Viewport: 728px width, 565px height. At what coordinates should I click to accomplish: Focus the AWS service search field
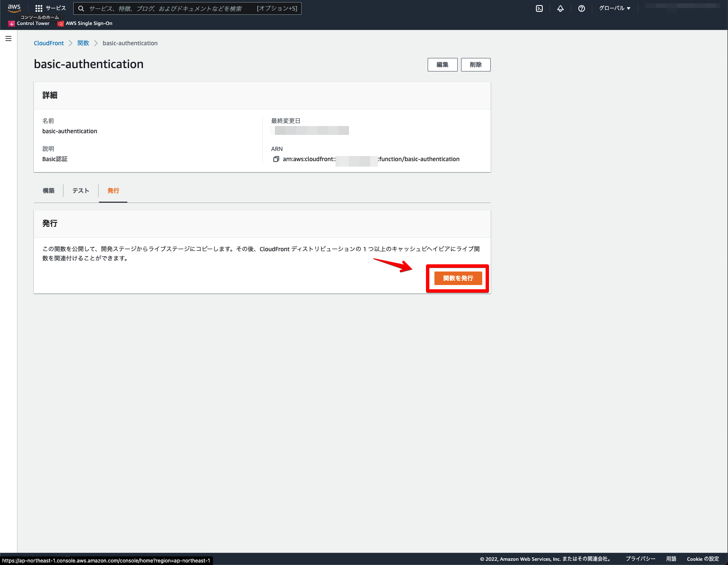(x=187, y=8)
